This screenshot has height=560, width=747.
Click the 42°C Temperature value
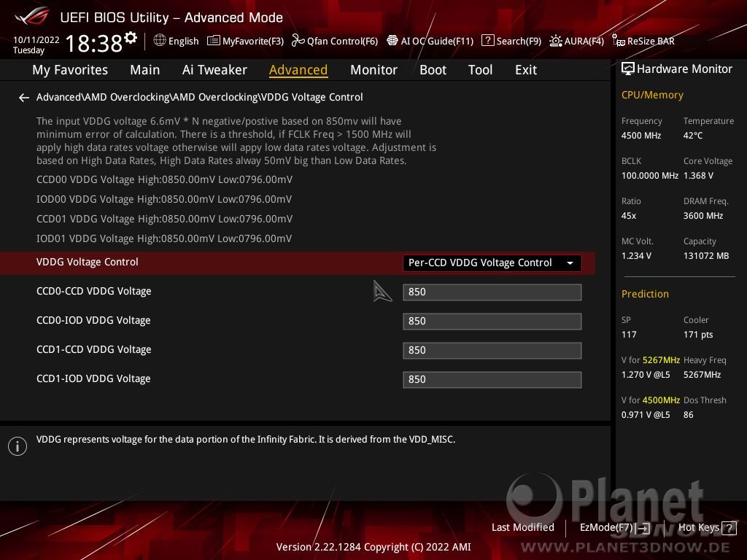(693, 136)
